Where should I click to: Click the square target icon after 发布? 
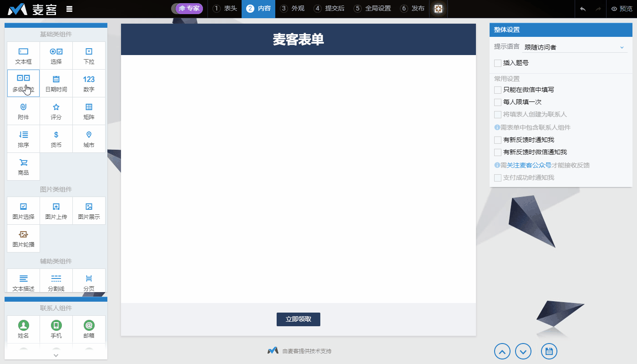[439, 9]
